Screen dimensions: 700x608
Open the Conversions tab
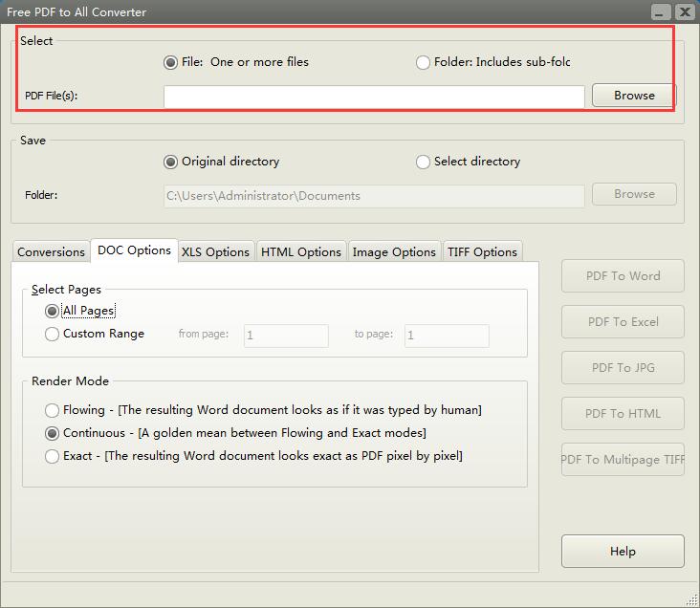coord(51,251)
